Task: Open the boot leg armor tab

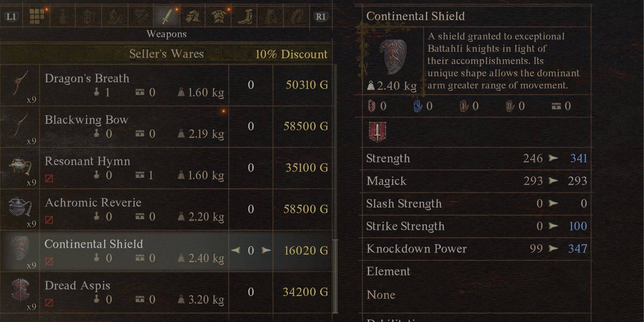Action: (245, 16)
